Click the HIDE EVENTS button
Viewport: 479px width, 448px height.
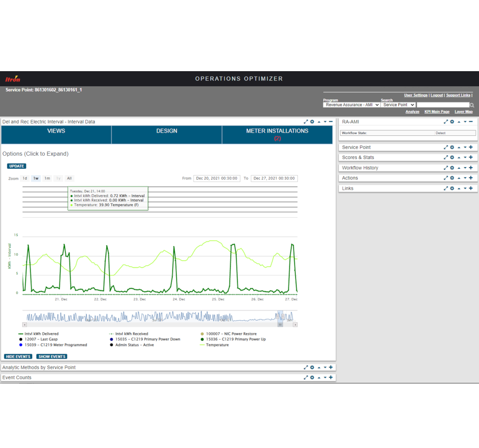tap(18, 356)
